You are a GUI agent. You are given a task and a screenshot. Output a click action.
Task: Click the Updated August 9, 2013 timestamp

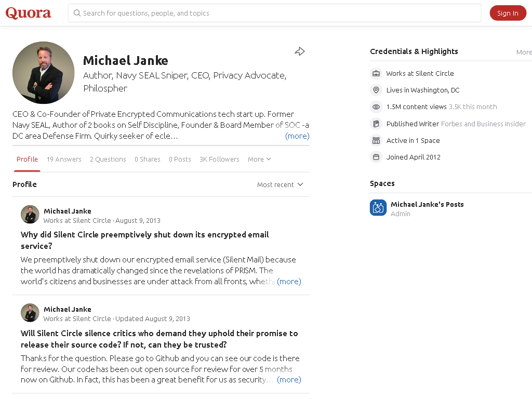(x=153, y=319)
